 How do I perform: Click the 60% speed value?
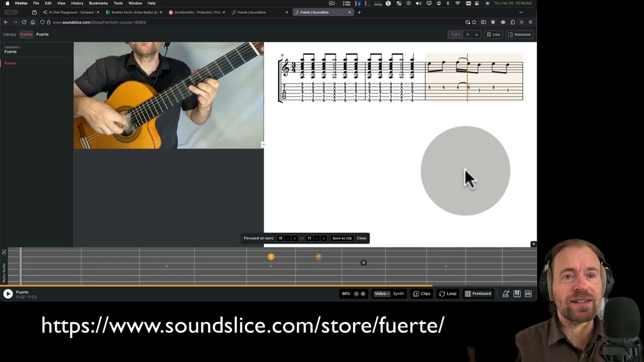click(x=346, y=294)
